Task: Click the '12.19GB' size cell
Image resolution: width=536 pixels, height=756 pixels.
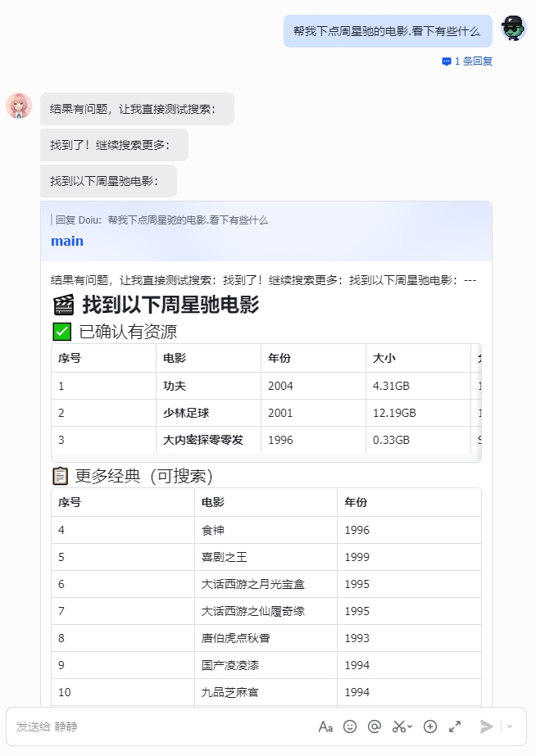Action: (x=418, y=413)
